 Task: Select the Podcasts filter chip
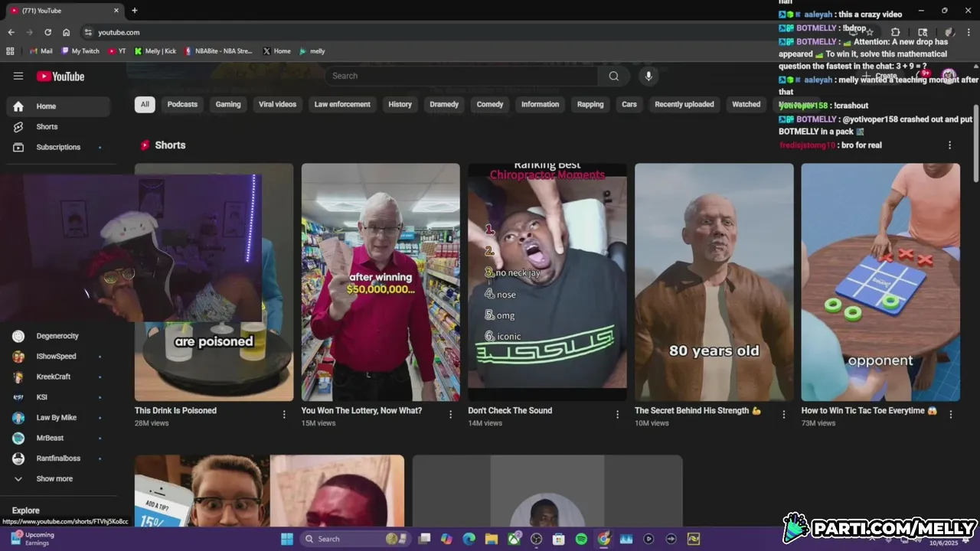182,104
